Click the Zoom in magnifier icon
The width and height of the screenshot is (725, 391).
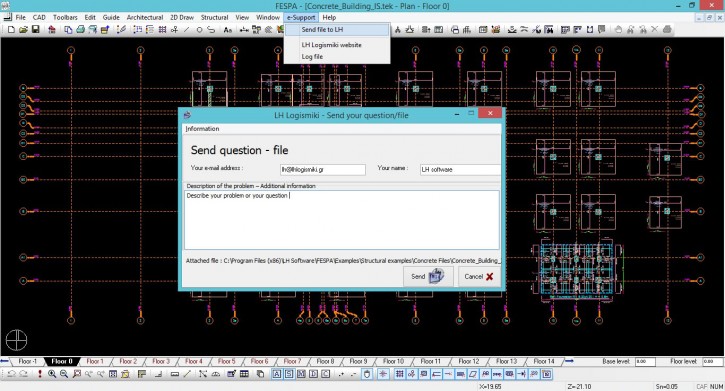coord(52,374)
